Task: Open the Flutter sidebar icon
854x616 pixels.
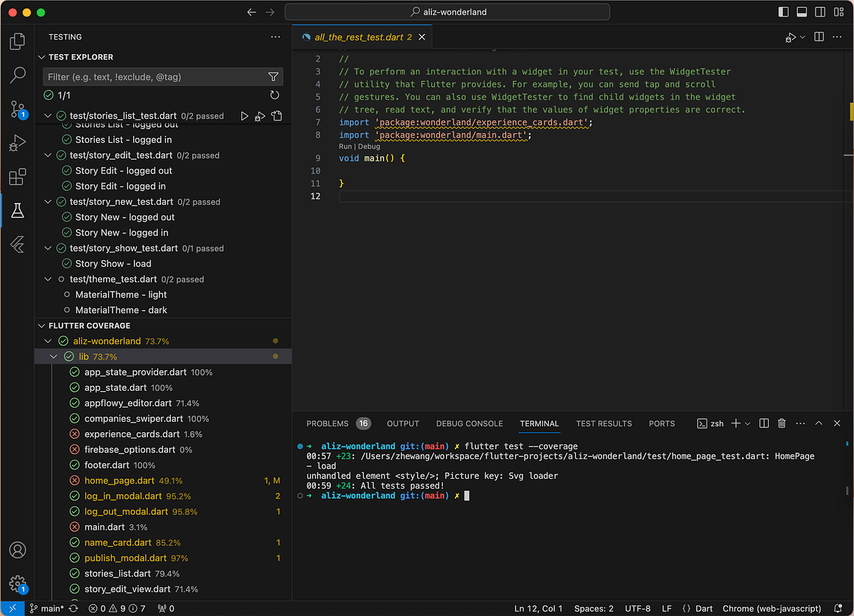Action: click(17, 244)
